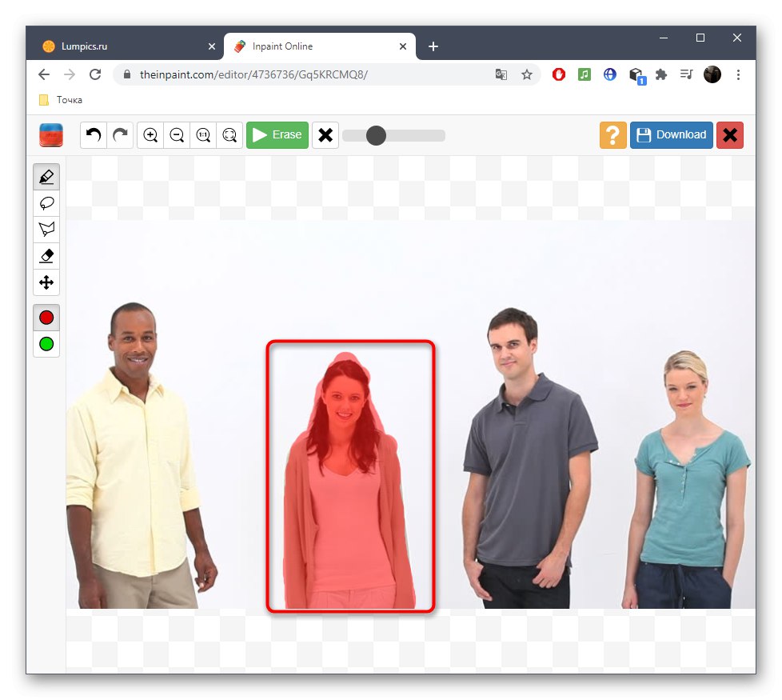Screen dimensions: 782x700
Task: Close the Lumpics.ru tab
Action: point(212,46)
